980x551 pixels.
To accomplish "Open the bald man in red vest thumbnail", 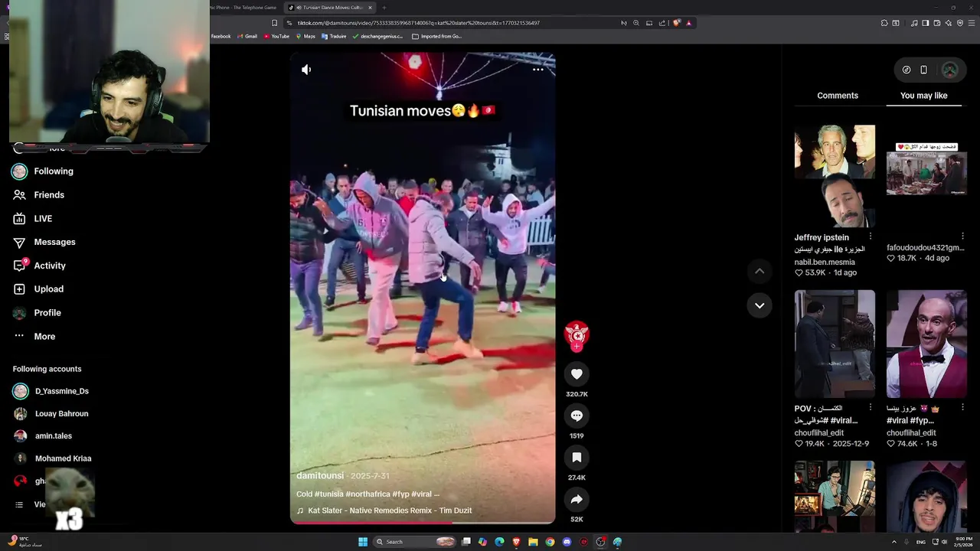I will click(x=926, y=344).
